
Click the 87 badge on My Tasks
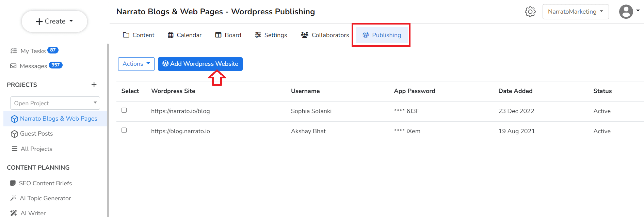pyautogui.click(x=53, y=50)
